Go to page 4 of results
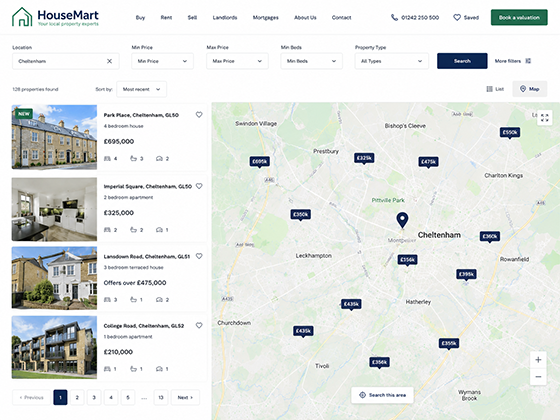Image resolution: width=560 pixels, height=420 pixels. point(111,398)
